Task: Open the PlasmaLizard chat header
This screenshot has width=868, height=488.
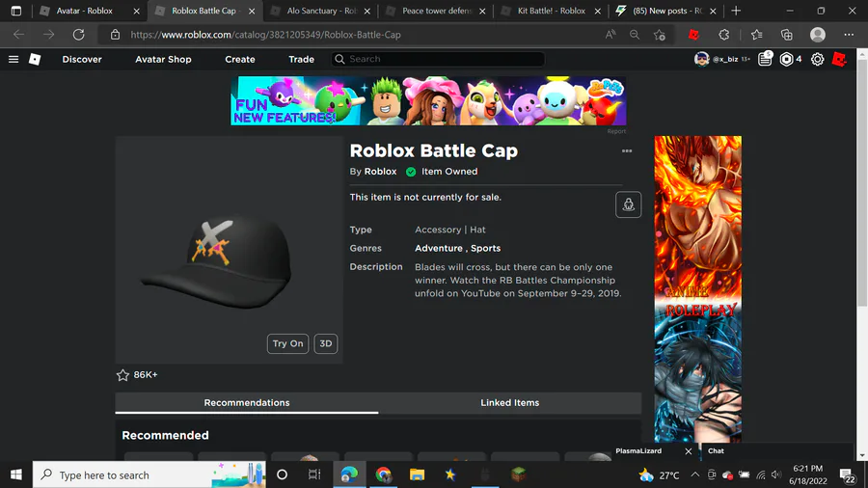Action: [x=638, y=451]
